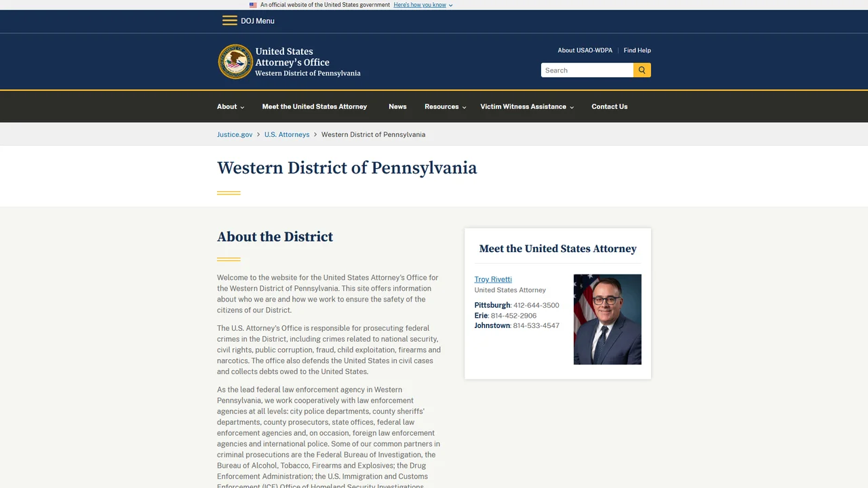
Task: Open the Resources dropdown menu
Action: point(446,106)
